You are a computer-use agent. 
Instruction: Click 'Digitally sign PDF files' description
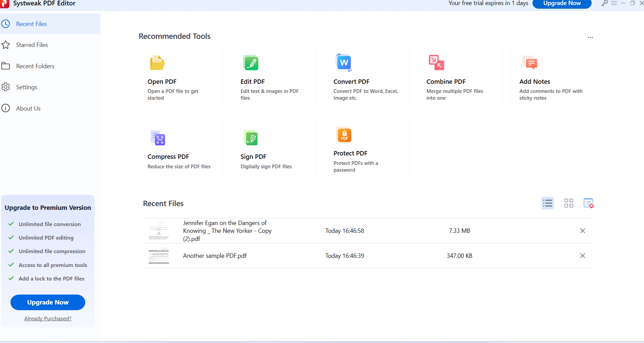(x=266, y=167)
